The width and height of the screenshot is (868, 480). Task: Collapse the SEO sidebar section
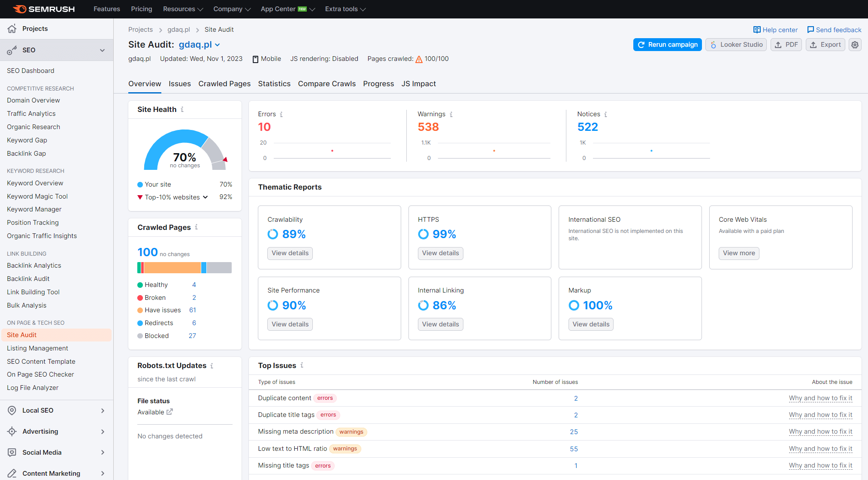pos(102,50)
